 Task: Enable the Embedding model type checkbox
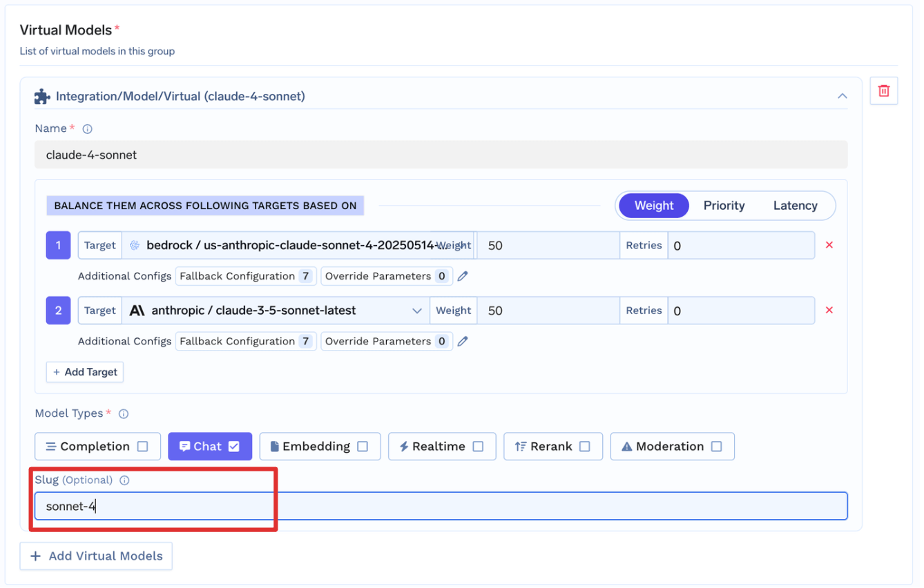pyautogui.click(x=363, y=447)
